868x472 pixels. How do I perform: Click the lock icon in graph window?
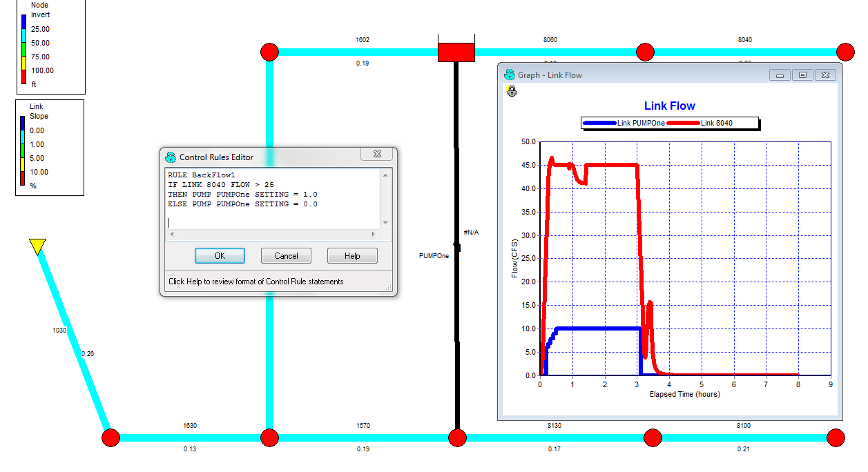pyautogui.click(x=512, y=90)
